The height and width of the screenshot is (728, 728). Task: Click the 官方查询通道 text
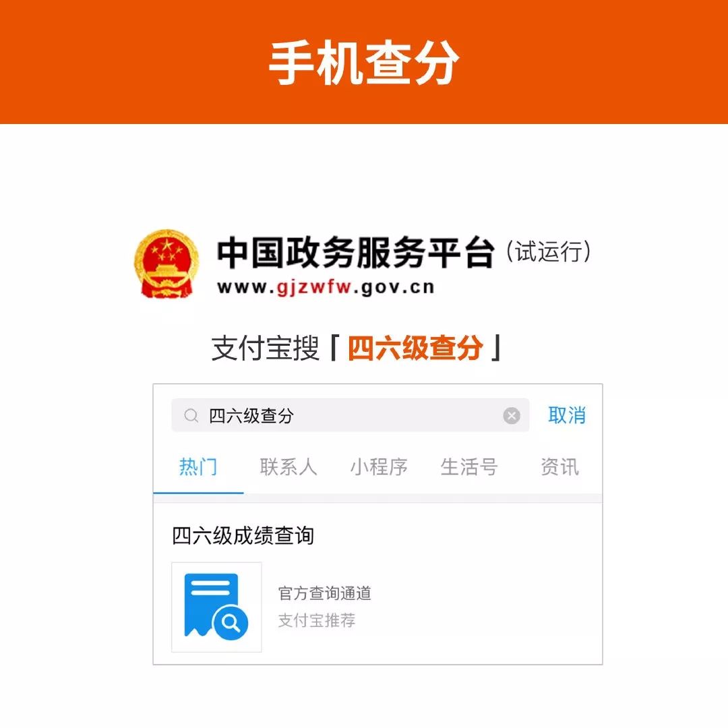click(x=324, y=593)
